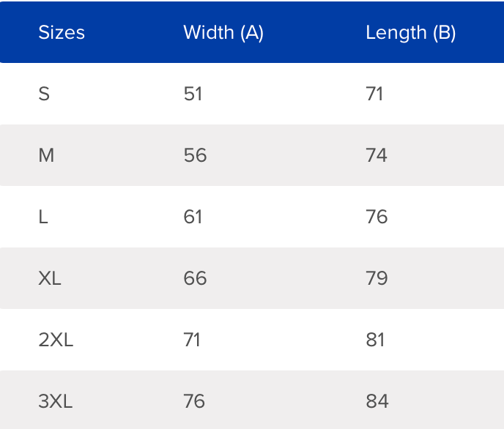Click the Width (A) column header
The image size is (504, 429).
pos(223,33)
